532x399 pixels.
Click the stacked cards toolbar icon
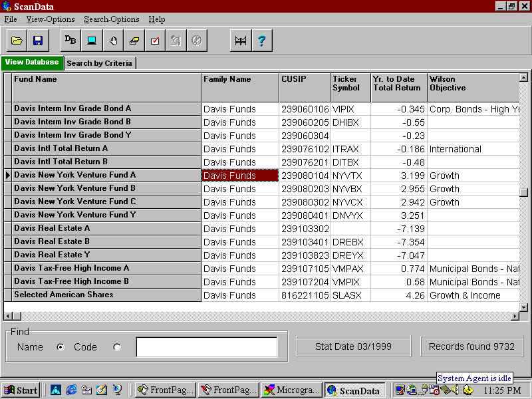tap(134, 41)
